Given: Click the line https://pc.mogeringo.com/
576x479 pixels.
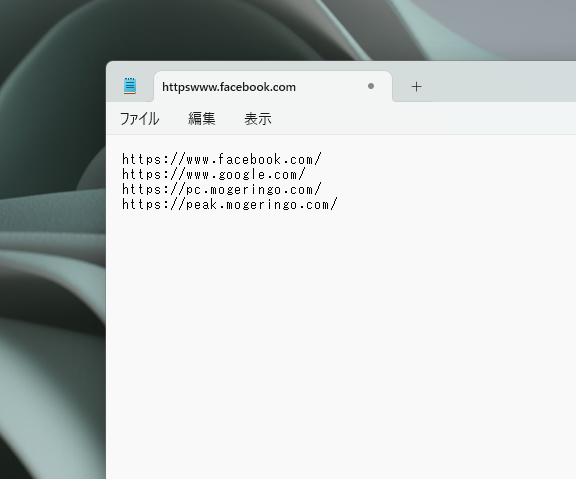Looking at the screenshot, I should click(222, 190).
